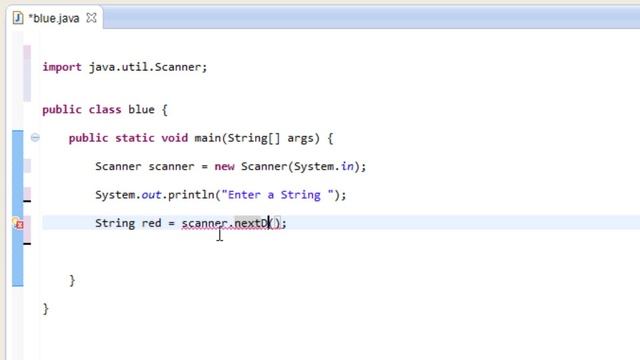The height and width of the screenshot is (360, 640).
Task: Close the blue.java tab
Action: (91, 18)
